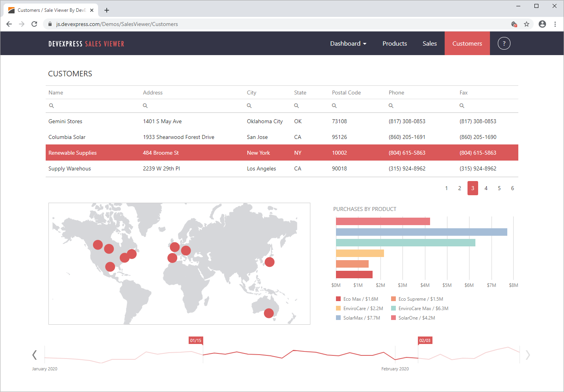
Task: Click the map marker over Australia
Action: click(269, 313)
